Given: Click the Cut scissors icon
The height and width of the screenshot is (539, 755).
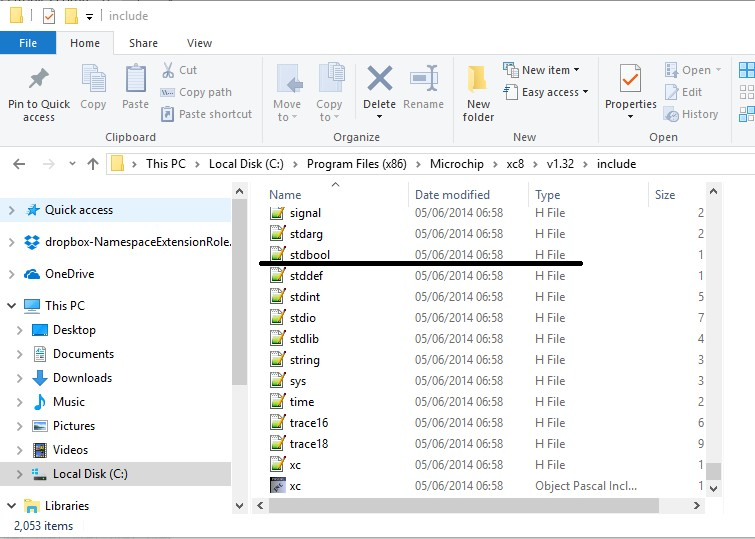Looking at the screenshot, I should 168,70.
